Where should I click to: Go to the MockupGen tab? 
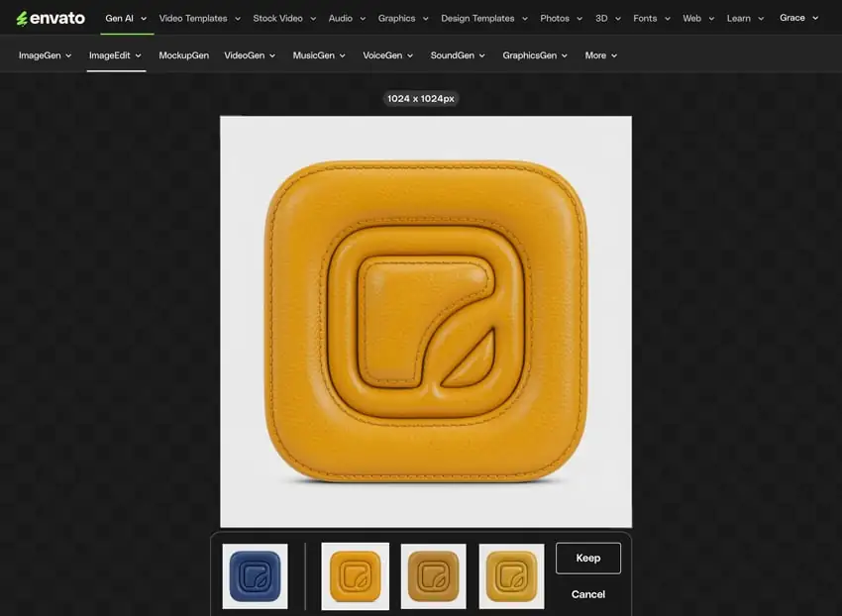tap(183, 55)
